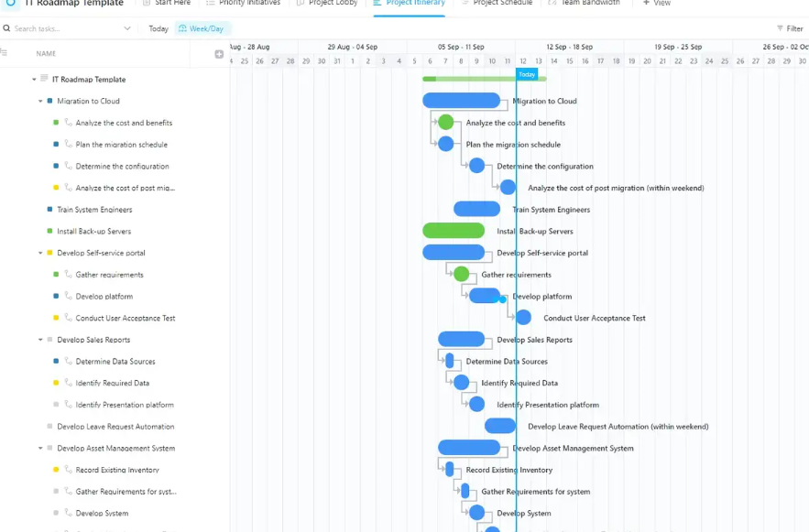This screenshot has height=532, width=809.
Task: Click the green Install Back-up Servers Gantt bar
Action: (454, 231)
